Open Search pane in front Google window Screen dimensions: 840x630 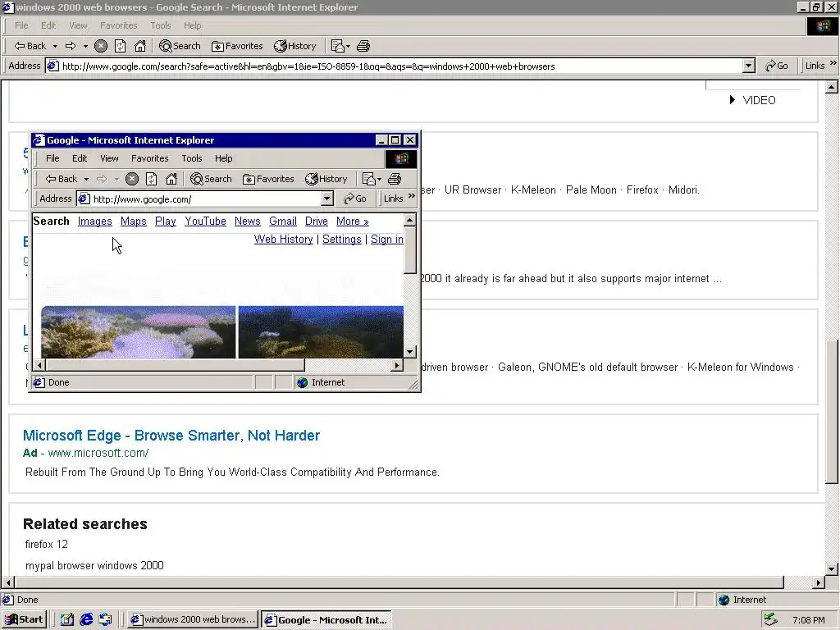tap(211, 179)
